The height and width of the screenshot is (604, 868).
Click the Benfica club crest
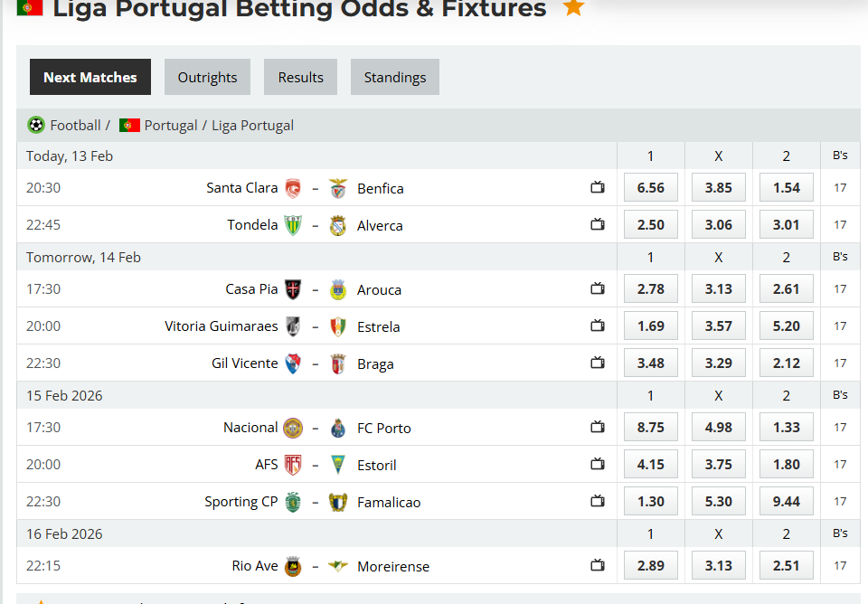click(x=337, y=188)
